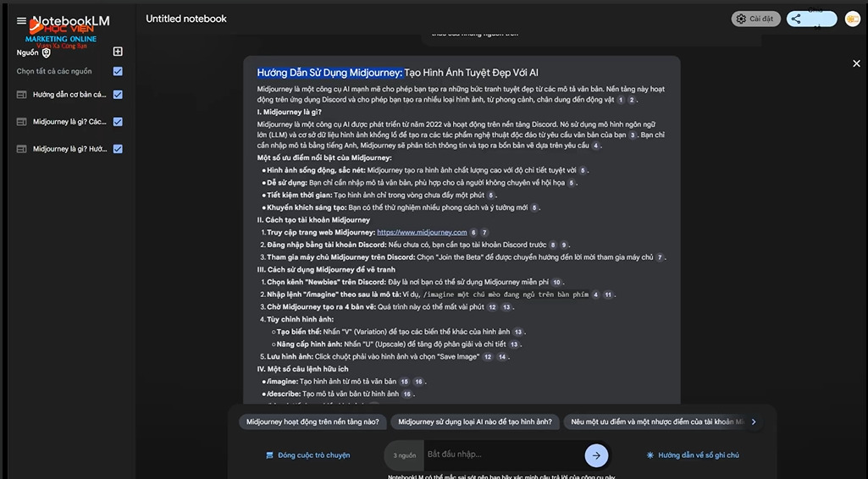The image size is (868, 479).
Task: Click citation 2 in the intro paragraph
Action: tap(632, 100)
